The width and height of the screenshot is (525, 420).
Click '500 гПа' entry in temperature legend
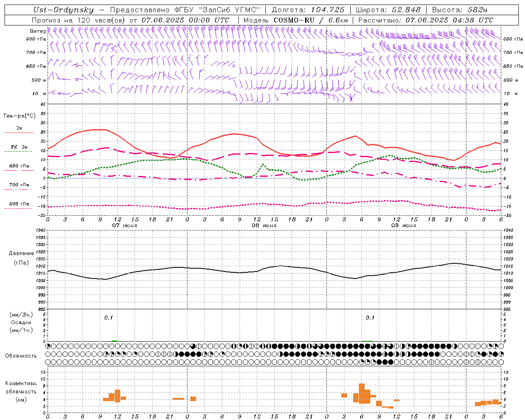(x=19, y=204)
